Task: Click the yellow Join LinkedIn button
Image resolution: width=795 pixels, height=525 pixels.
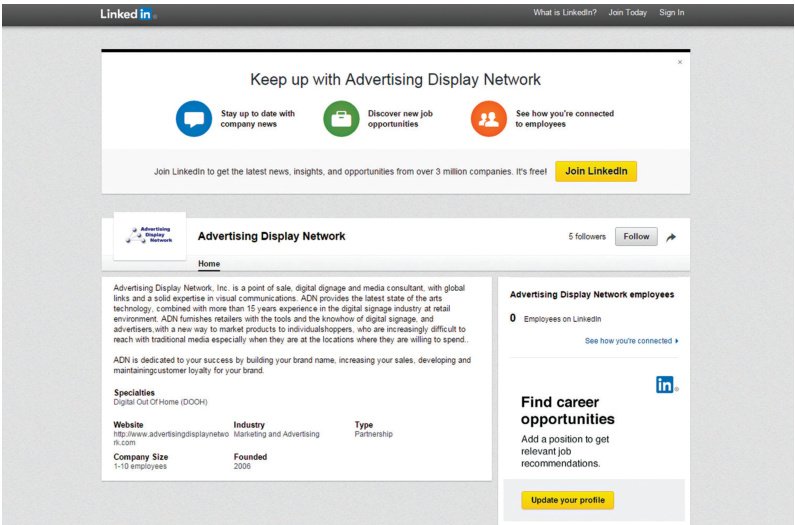Action: tap(596, 171)
